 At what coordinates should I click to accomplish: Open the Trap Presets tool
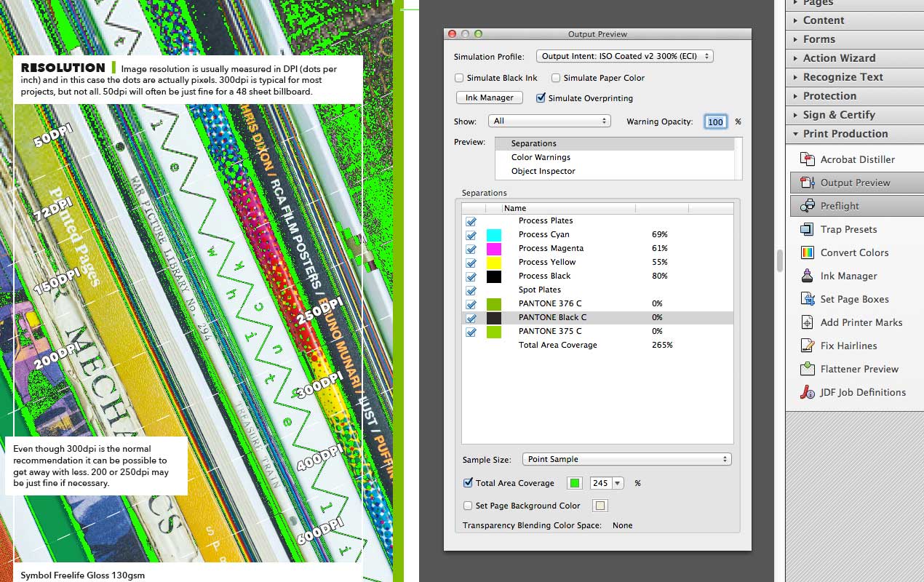(x=848, y=229)
